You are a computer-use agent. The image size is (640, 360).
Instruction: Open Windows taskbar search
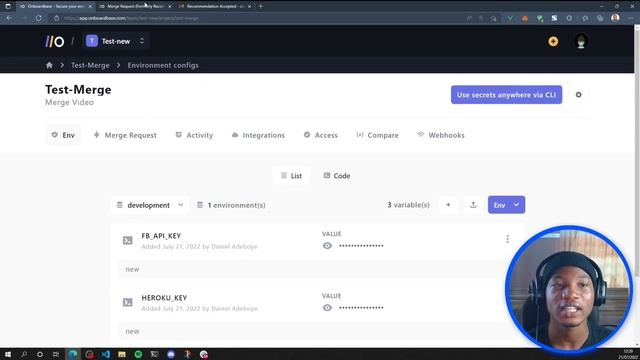[x=24, y=354]
